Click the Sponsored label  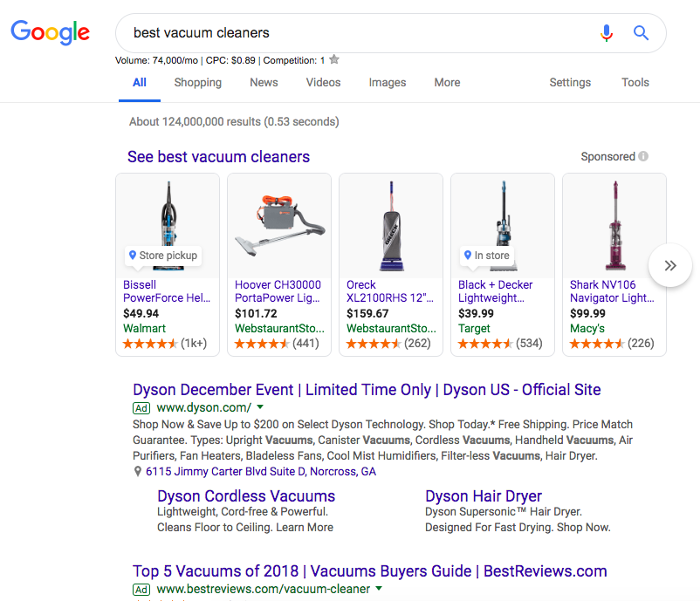pyautogui.click(x=607, y=157)
